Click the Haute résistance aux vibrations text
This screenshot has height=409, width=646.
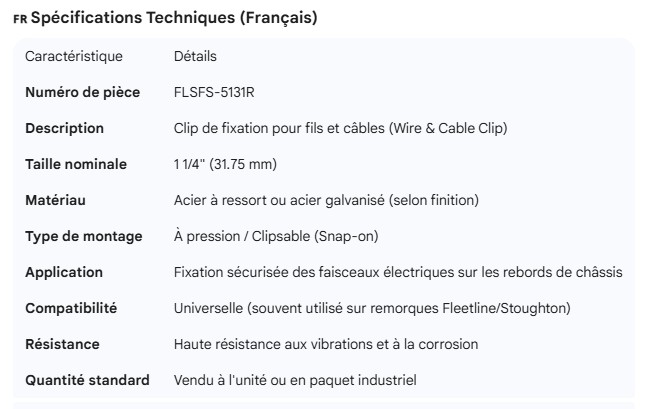[x=326, y=344]
